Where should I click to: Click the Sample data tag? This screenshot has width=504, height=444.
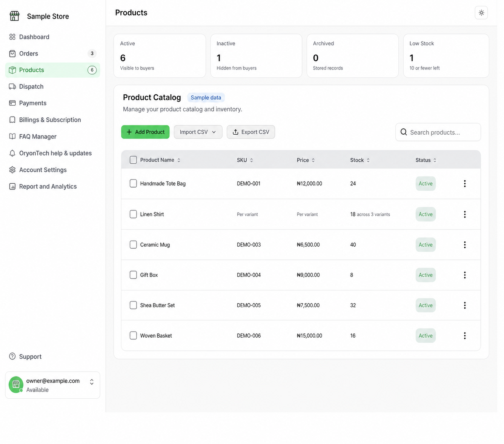(206, 98)
